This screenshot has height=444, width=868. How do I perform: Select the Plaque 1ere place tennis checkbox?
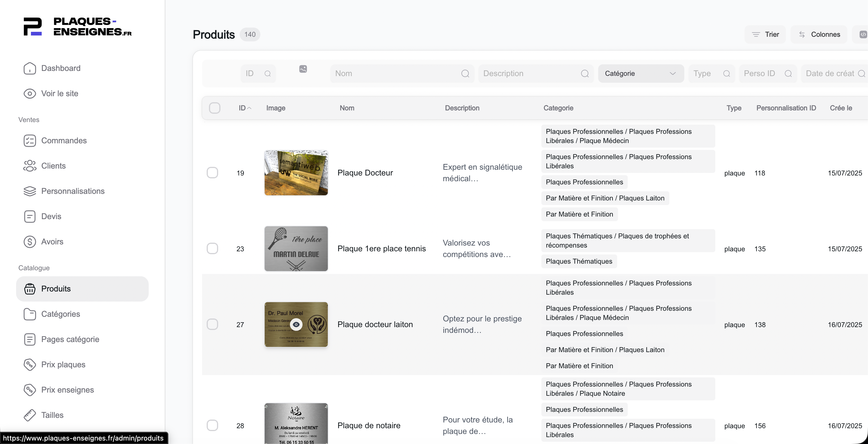212,249
